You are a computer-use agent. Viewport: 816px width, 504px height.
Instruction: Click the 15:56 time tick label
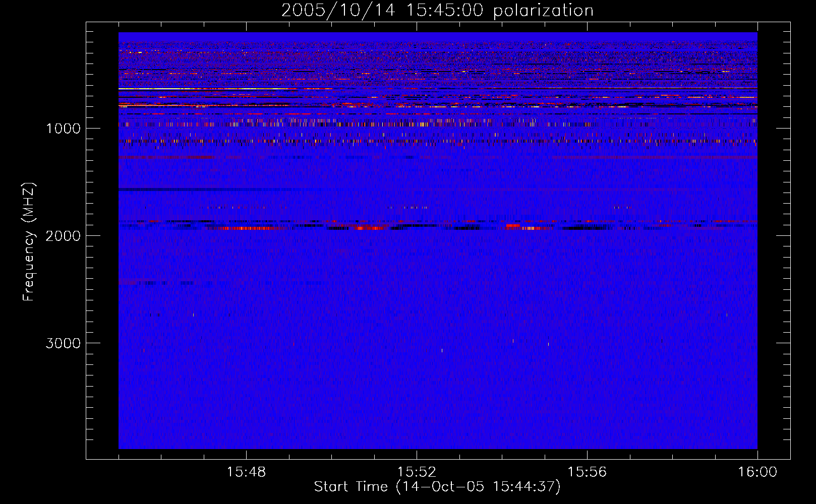pyautogui.click(x=587, y=472)
